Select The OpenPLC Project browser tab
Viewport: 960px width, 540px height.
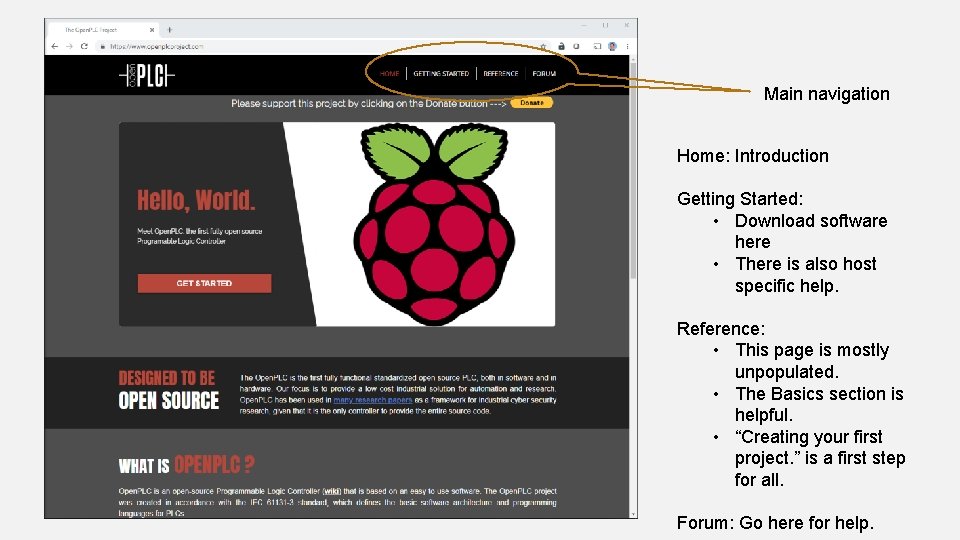tap(101, 29)
